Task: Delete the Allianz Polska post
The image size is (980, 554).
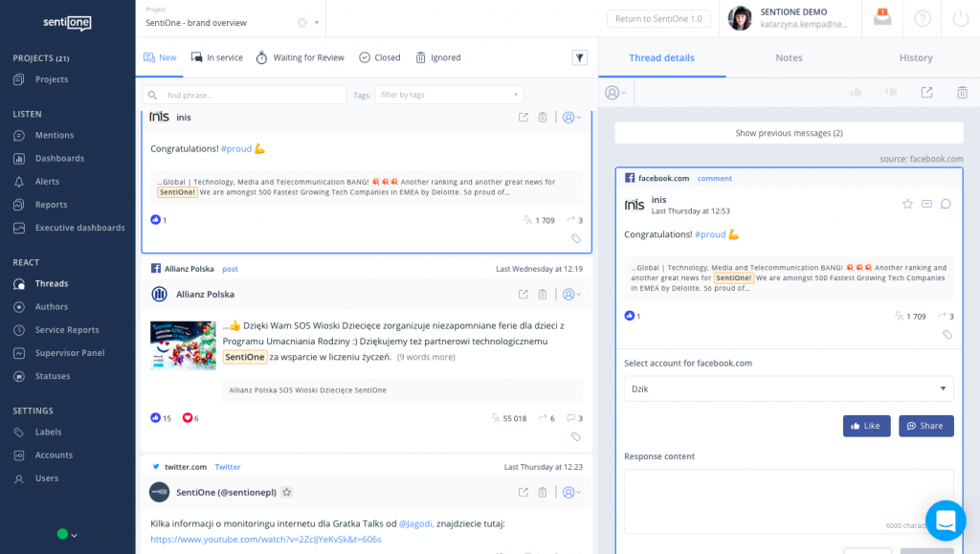Action: point(543,295)
